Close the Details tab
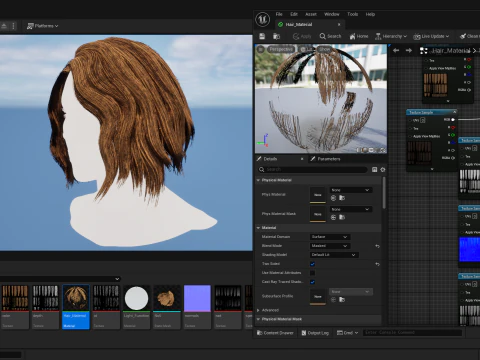Viewport: 480px width, 360px height. click(x=302, y=159)
